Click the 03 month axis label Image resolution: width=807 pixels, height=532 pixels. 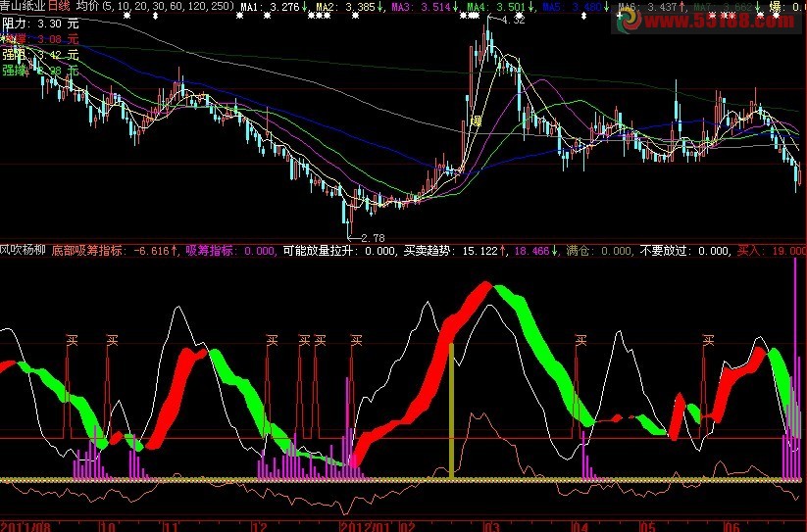click(x=492, y=526)
